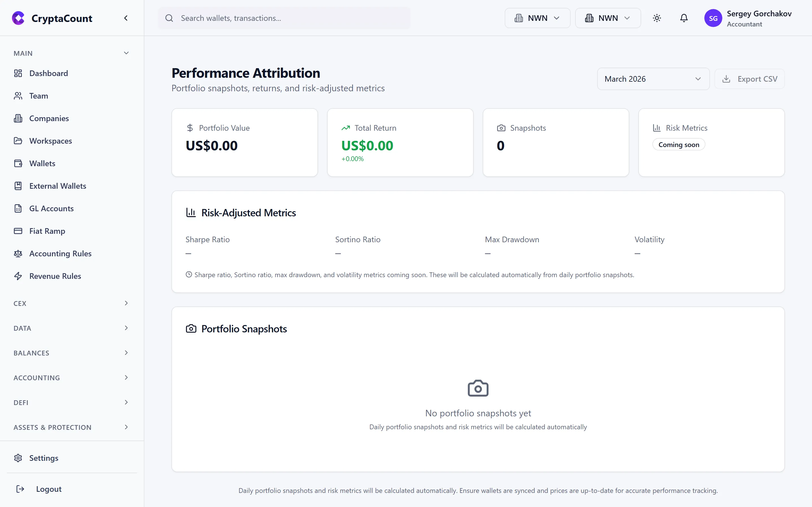812x507 pixels.
Task: Click the Accounting Rules scales icon
Action: click(x=18, y=253)
